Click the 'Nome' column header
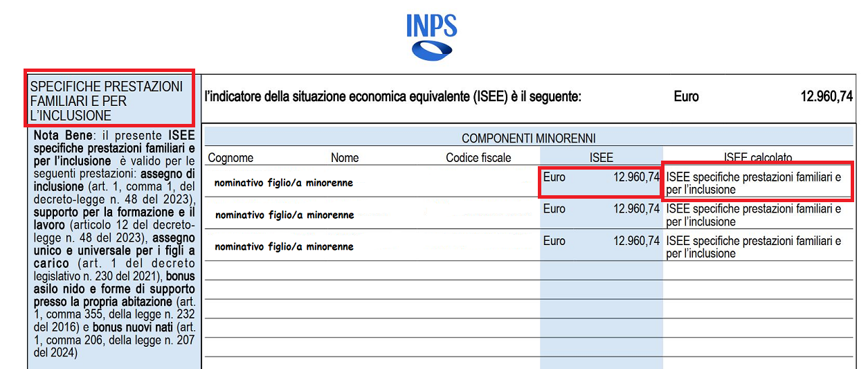 click(345, 158)
